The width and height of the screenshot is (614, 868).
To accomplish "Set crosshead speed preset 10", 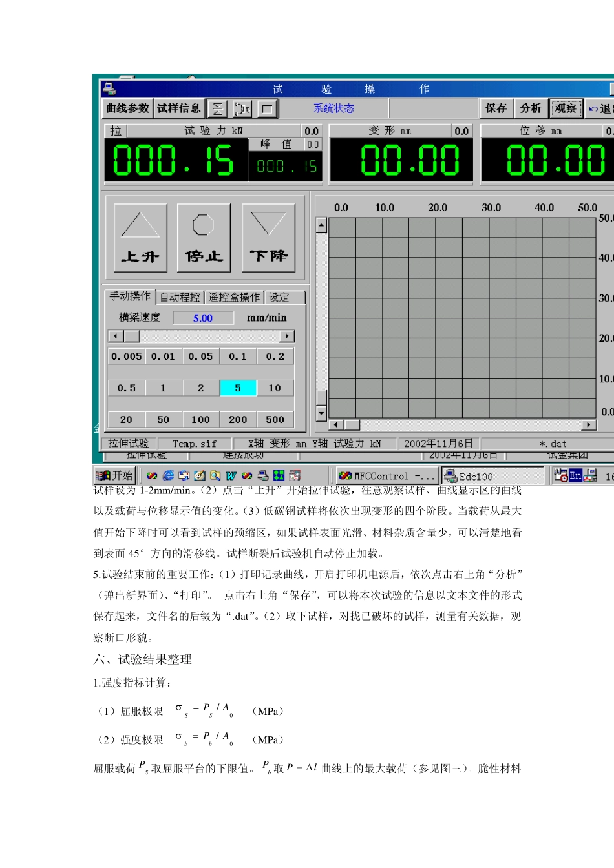I will (275, 388).
